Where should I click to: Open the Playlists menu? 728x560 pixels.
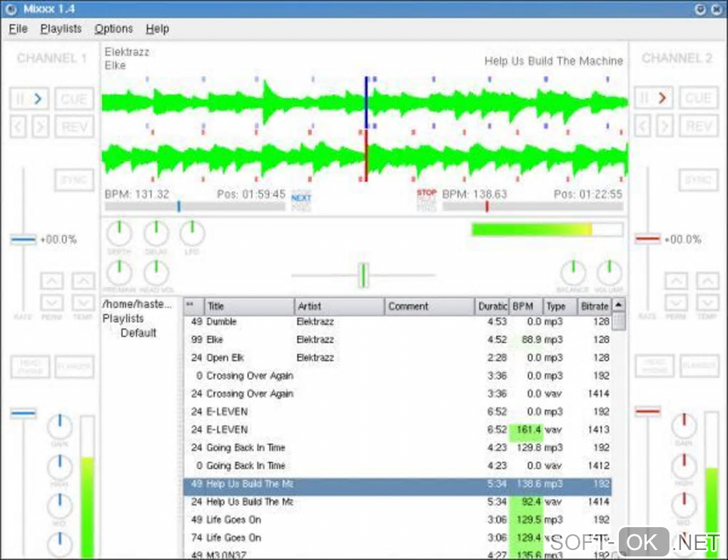click(x=61, y=29)
